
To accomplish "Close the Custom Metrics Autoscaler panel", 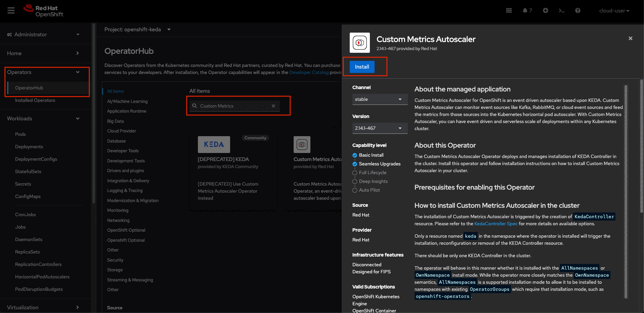I will [630, 38].
